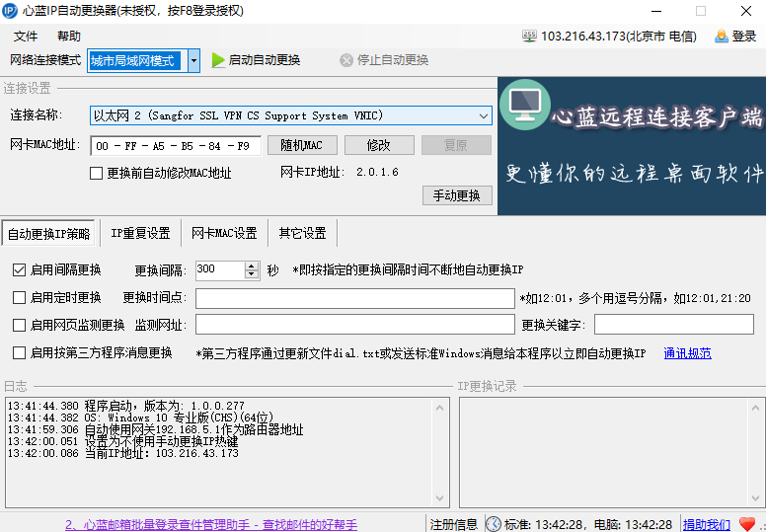Click the 更换间隔 value field
This screenshot has height=532, width=766.
coord(220,270)
